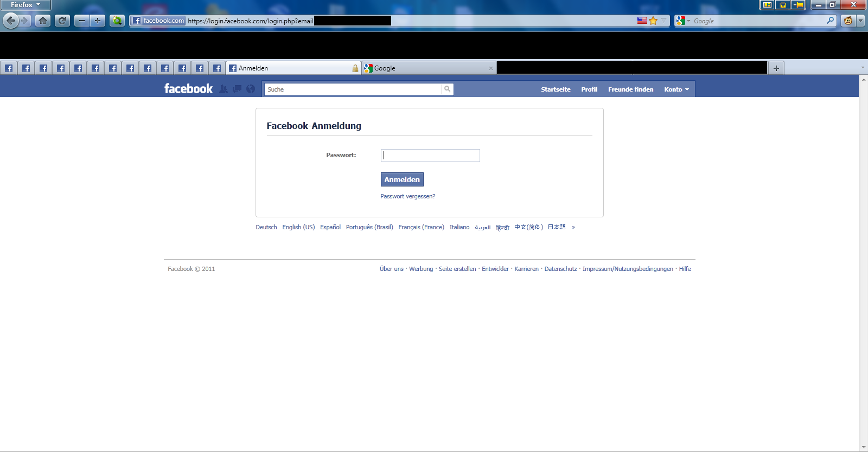Click into the Facebook Suche search field
868x452 pixels.
(353, 89)
